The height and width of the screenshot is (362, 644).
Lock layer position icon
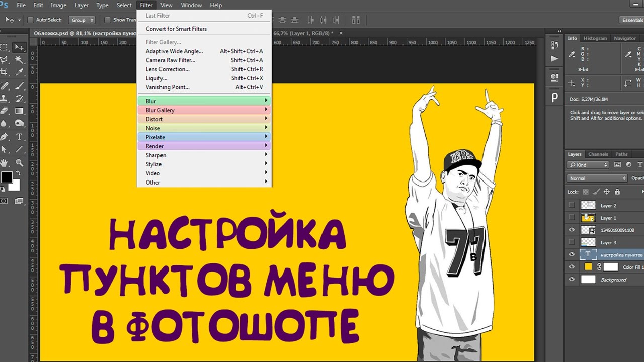(x=607, y=192)
